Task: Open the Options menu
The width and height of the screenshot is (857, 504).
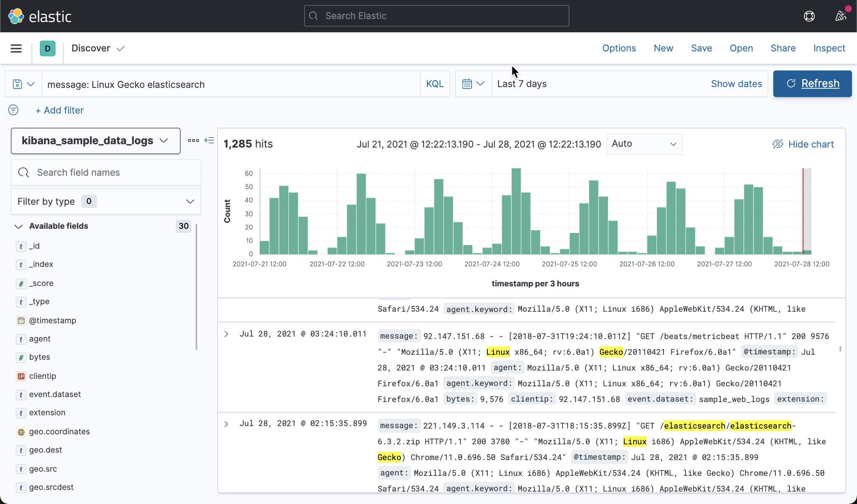Action: click(x=619, y=48)
